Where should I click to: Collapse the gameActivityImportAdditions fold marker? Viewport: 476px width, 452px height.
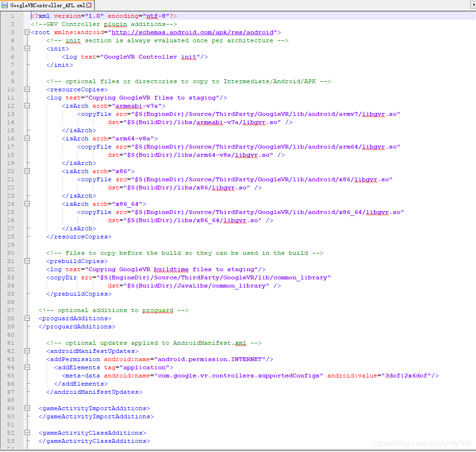click(x=27, y=408)
